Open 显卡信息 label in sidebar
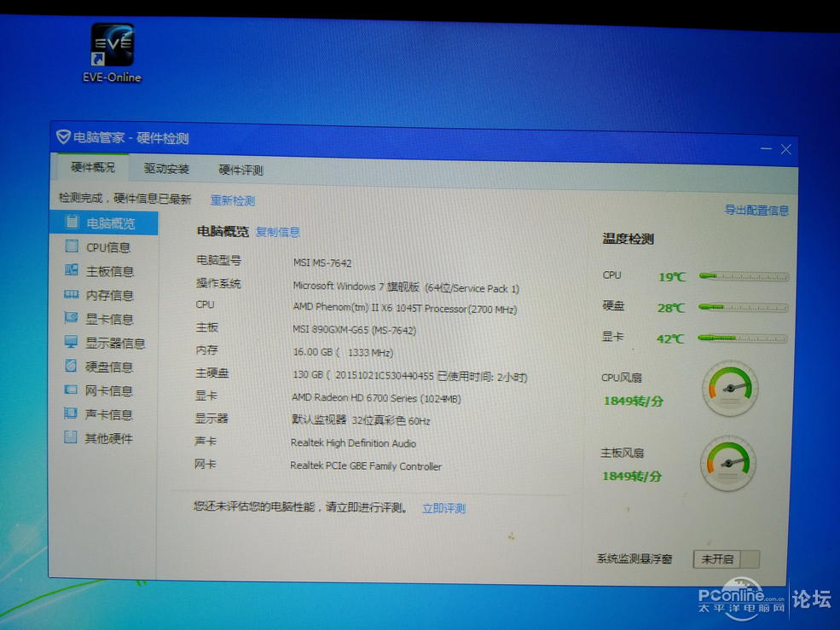The image size is (840, 630). (110, 320)
